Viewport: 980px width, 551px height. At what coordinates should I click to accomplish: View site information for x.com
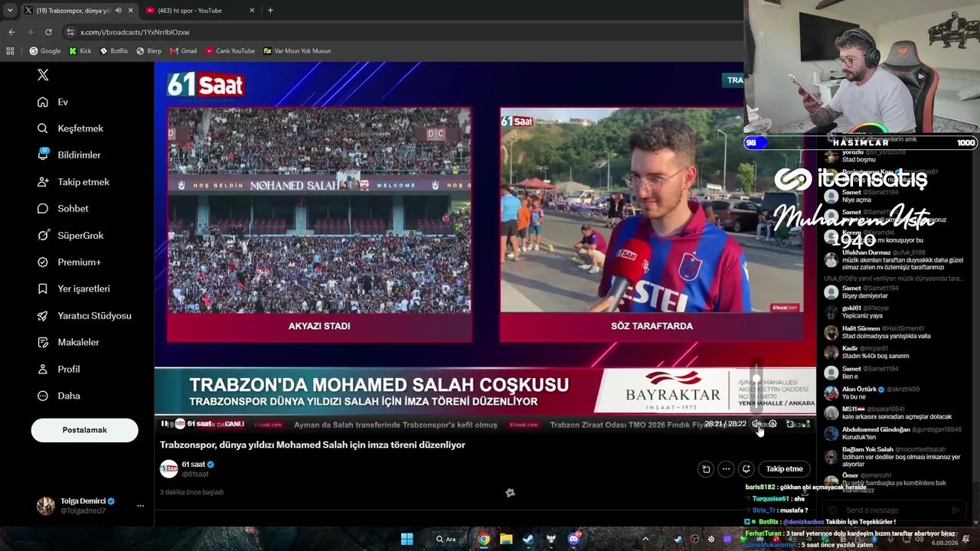click(x=70, y=32)
